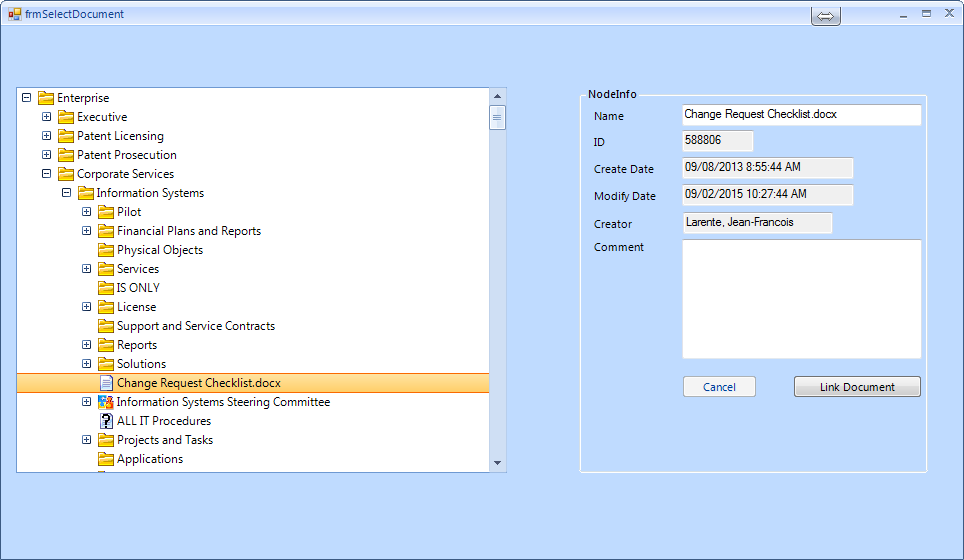Click the Services folder icon
The image size is (964, 560).
(x=106, y=269)
